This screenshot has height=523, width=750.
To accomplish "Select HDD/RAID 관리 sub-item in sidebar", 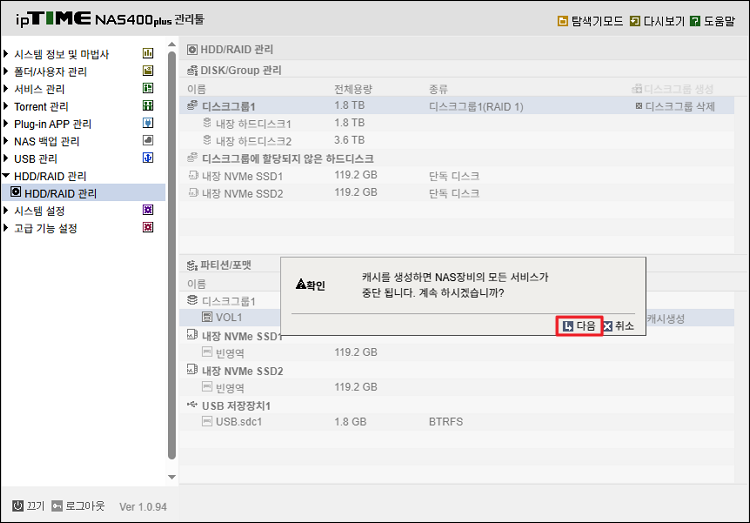I will (60, 193).
